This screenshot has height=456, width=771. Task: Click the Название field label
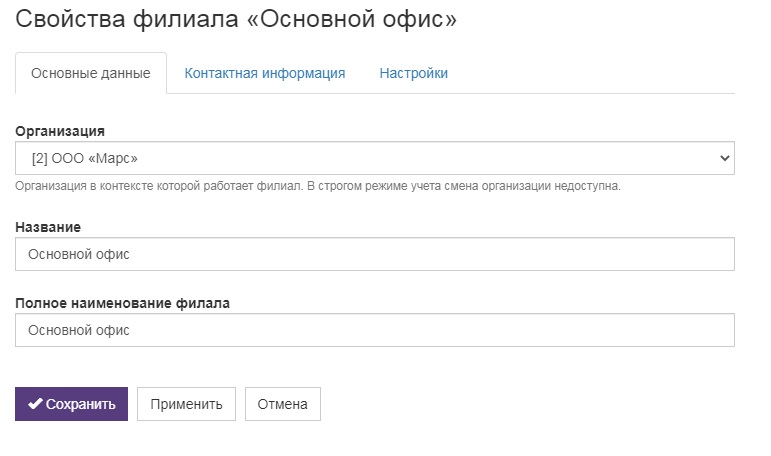48,227
